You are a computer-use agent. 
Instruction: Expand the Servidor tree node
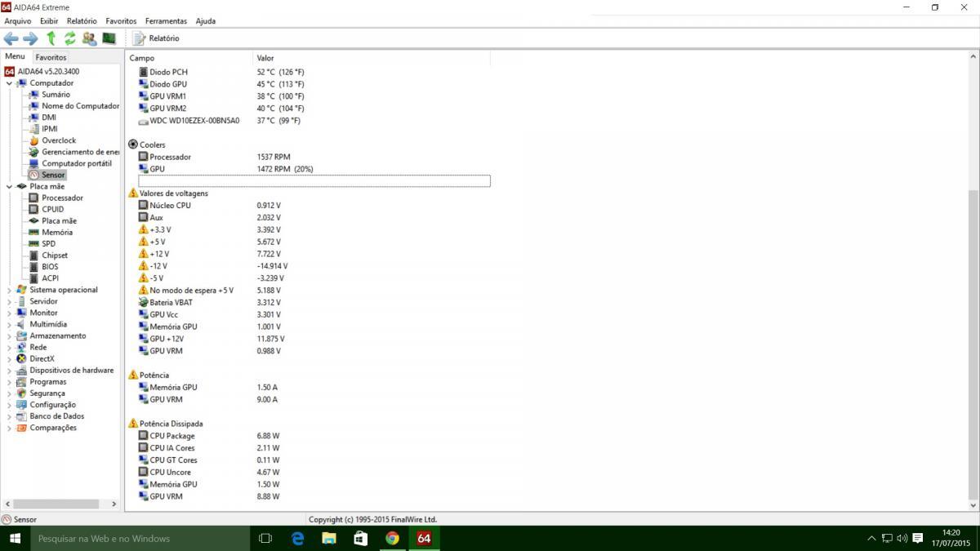point(9,301)
